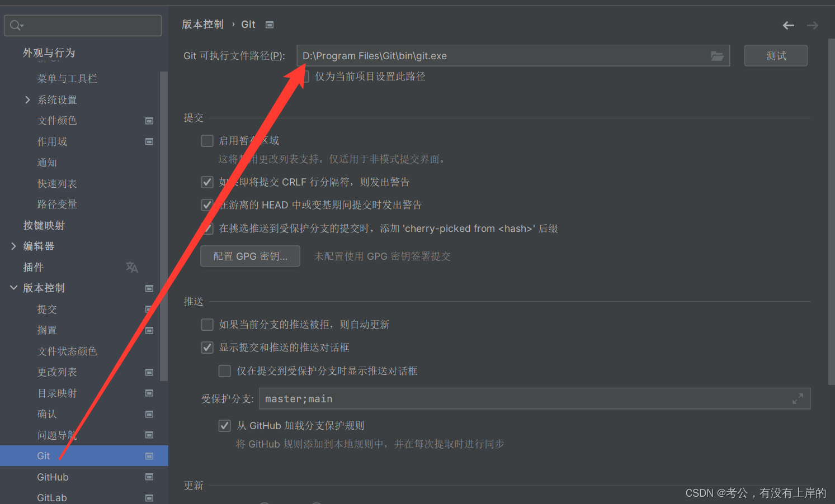Click the 测试 button
Screen dimensions: 835x504
tap(776, 56)
